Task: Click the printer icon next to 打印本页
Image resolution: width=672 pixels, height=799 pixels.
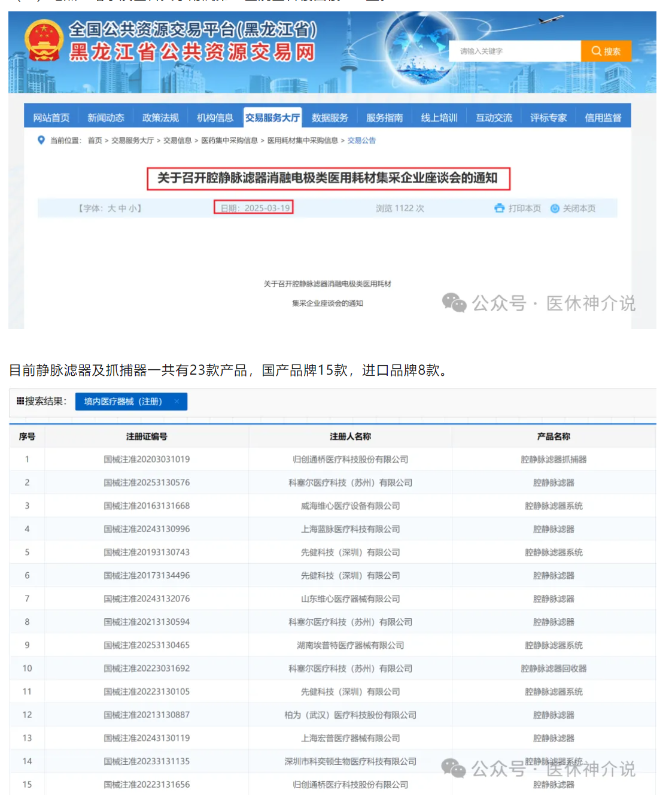Action: click(x=500, y=208)
